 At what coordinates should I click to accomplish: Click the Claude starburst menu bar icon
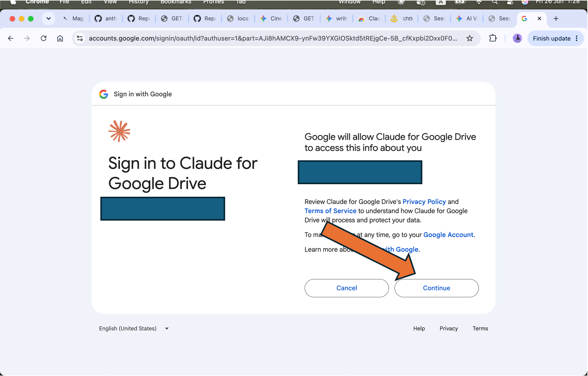pyautogui.click(x=401, y=2)
